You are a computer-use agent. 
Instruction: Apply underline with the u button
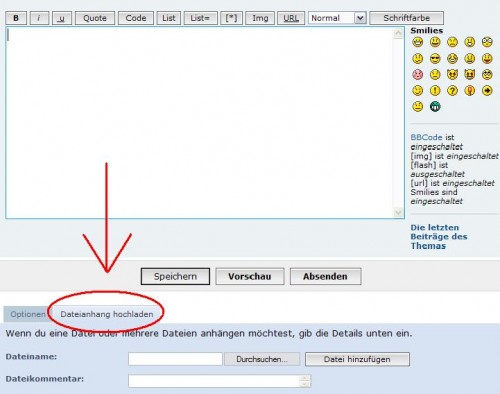click(62, 18)
